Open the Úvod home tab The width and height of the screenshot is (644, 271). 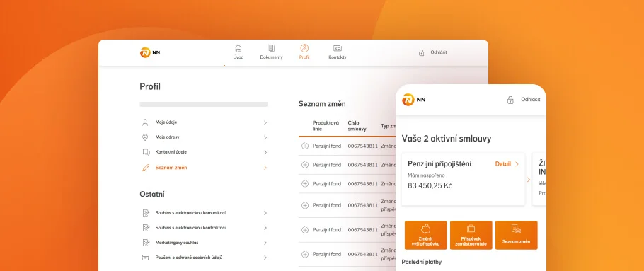coord(238,52)
